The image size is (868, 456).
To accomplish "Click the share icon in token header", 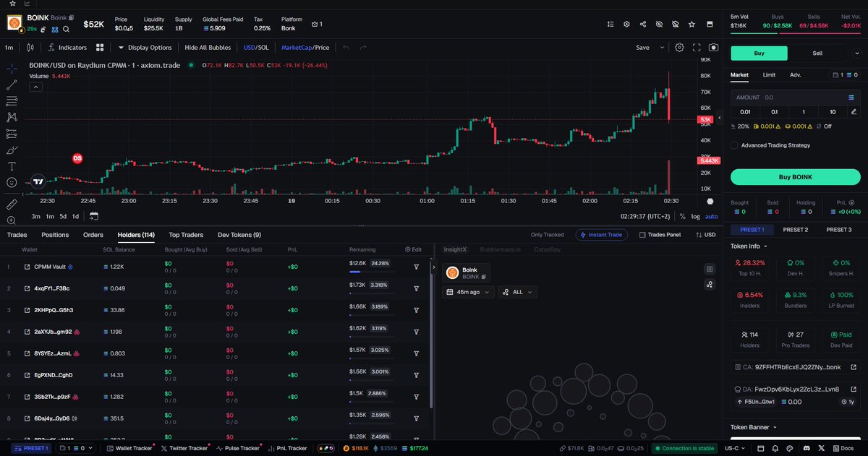I will pos(643,24).
